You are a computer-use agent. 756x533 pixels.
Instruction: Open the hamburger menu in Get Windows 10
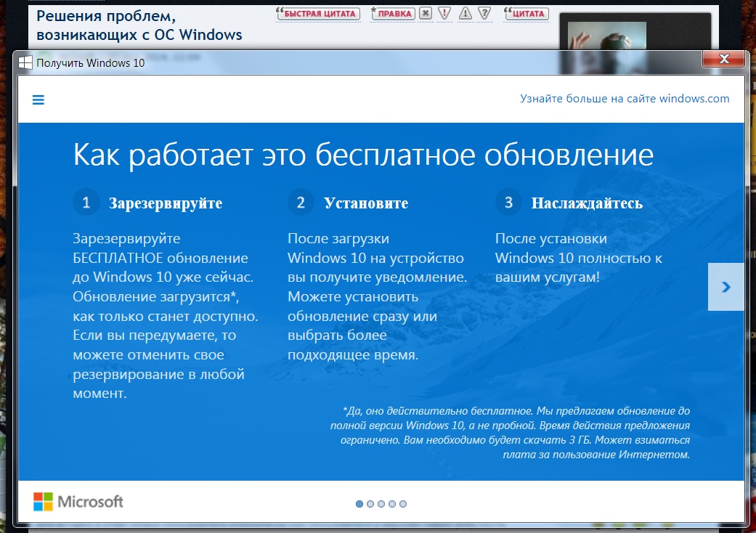click(38, 100)
